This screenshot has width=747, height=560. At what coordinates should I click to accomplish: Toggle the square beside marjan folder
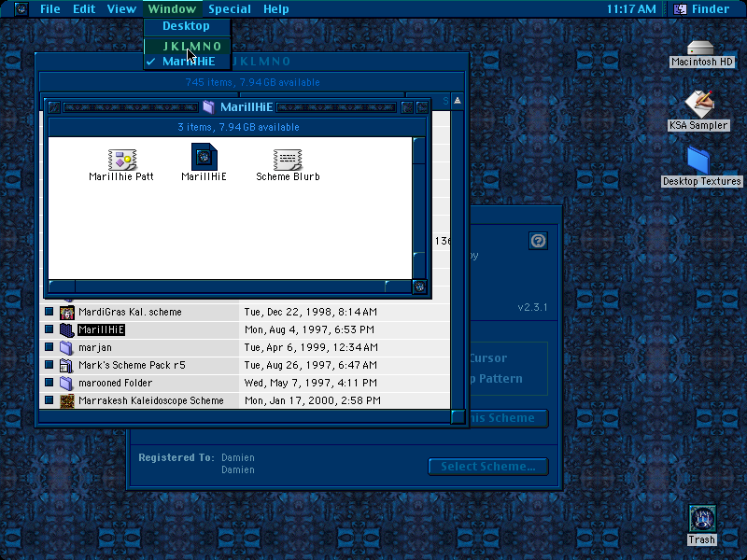pos(49,347)
